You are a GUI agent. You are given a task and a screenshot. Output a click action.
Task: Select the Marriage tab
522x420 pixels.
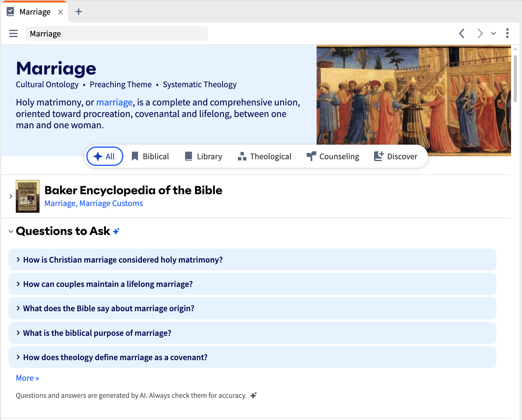[35, 12]
